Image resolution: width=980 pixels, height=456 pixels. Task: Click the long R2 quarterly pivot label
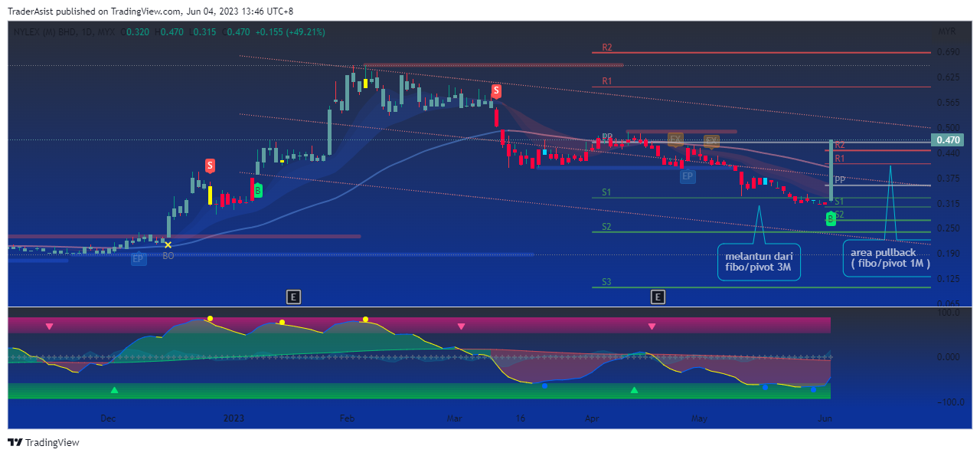pos(607,48)
